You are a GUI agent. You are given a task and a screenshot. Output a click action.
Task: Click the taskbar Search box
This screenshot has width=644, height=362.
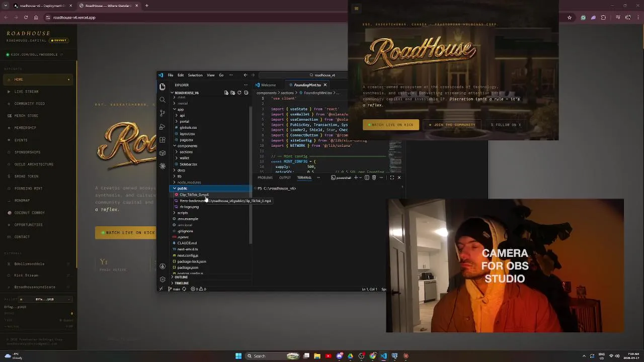coord(273,356)
